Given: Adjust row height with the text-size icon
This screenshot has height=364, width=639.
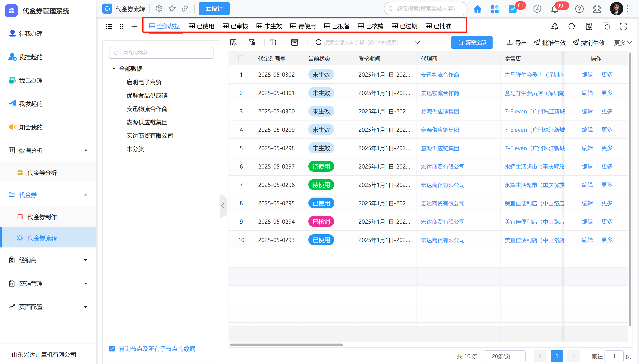Looking at the screenshot, I should [x=273, y=42].
